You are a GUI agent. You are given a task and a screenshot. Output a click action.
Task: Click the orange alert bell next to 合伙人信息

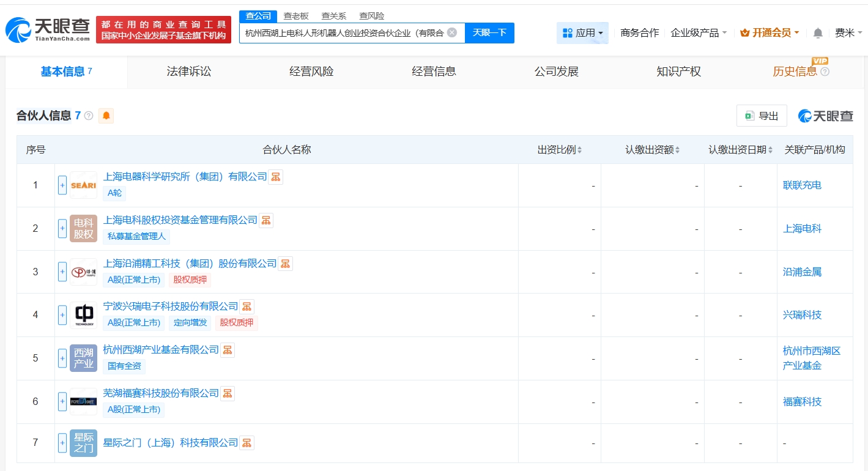click(106, 116)
